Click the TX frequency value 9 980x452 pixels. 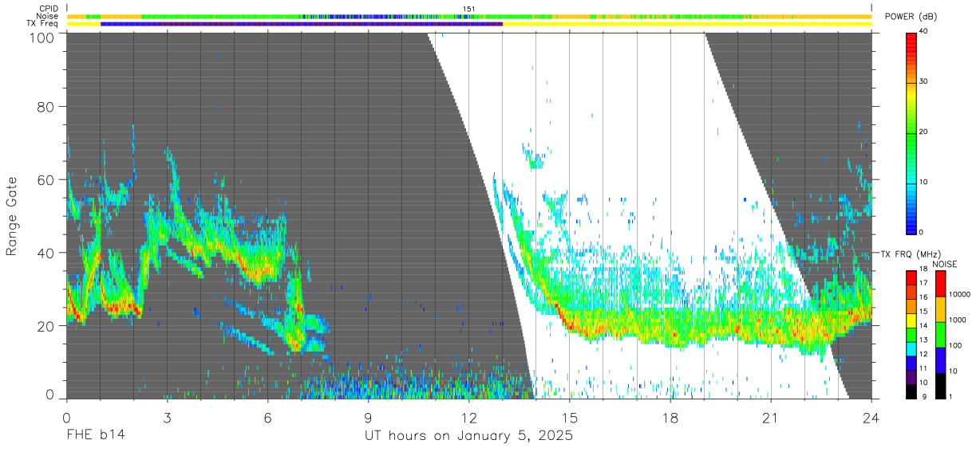click(923, 396)
